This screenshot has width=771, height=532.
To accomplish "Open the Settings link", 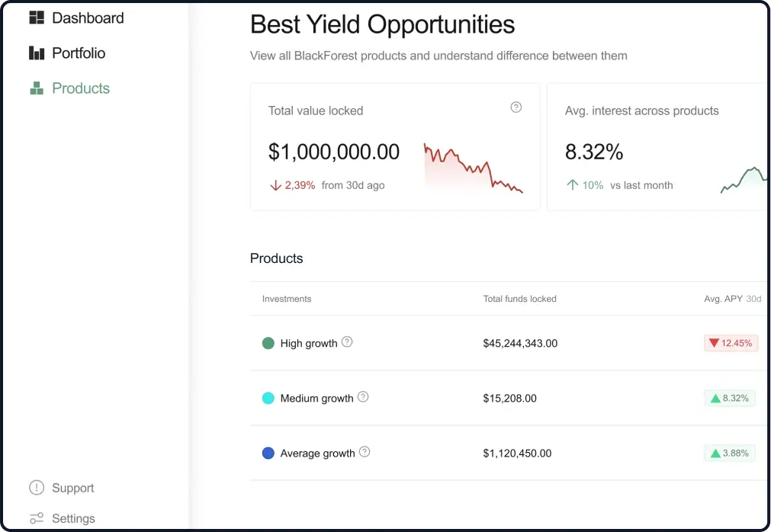I will (x=73, y=518).
